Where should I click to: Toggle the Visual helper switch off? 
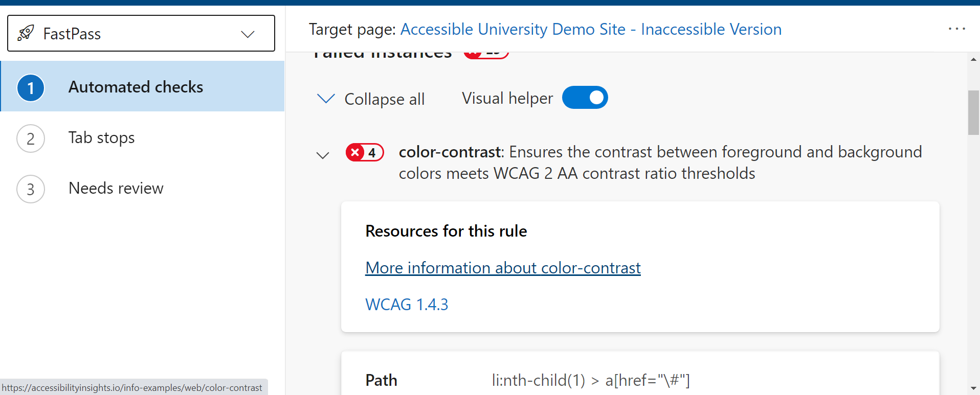(x=585, y=97)
